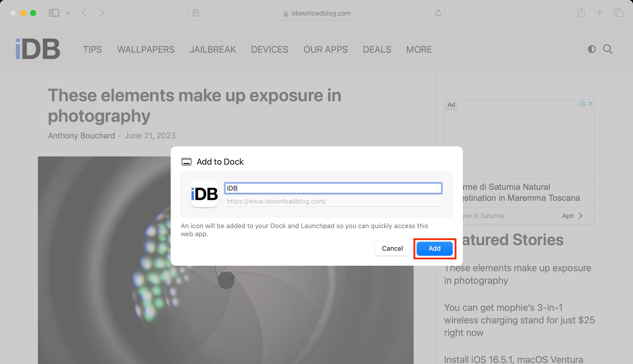
Task: Open the MORE menu item
Action: (x=419, y=49)
